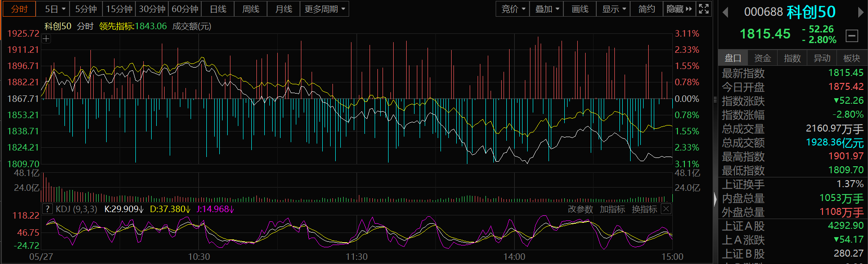This screenshot has width=868, height=264.
Task: Click the 上证换手 value 1.37%
Action: click(x=850, y=184)
